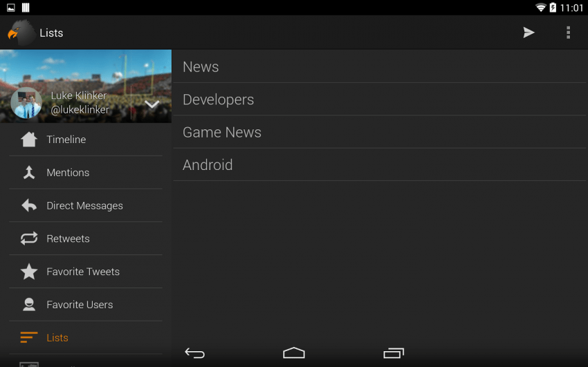This screenshot has height=367, width=588.
Task: Click the Luke Klinker name text
Action: [79, 95]
